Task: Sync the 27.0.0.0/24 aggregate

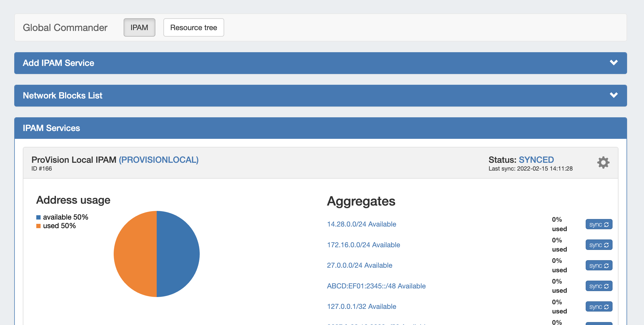Action: pos(599,266)
